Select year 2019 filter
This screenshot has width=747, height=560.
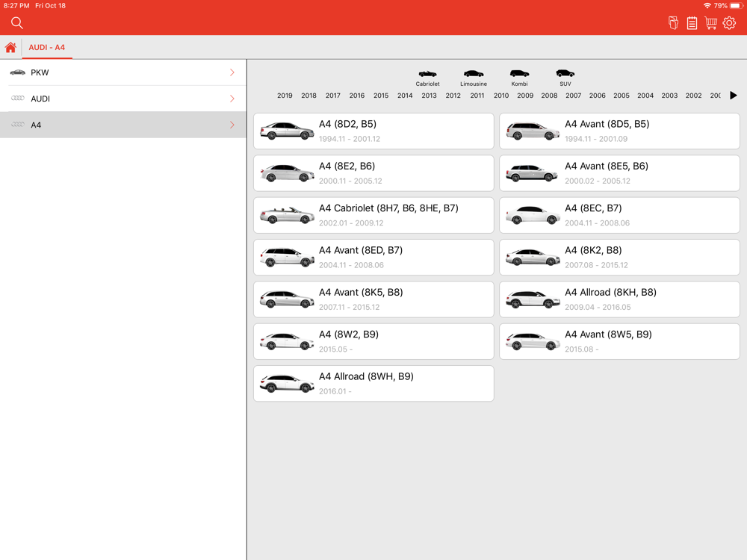pyautogui.click(x=285, y=96)
